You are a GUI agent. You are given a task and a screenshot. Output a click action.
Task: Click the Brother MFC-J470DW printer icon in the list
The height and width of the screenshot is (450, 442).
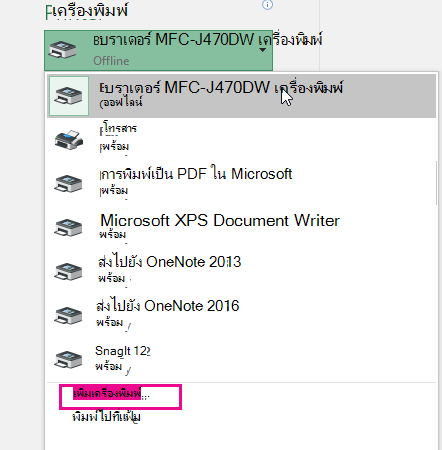click(x=69, y=96)
